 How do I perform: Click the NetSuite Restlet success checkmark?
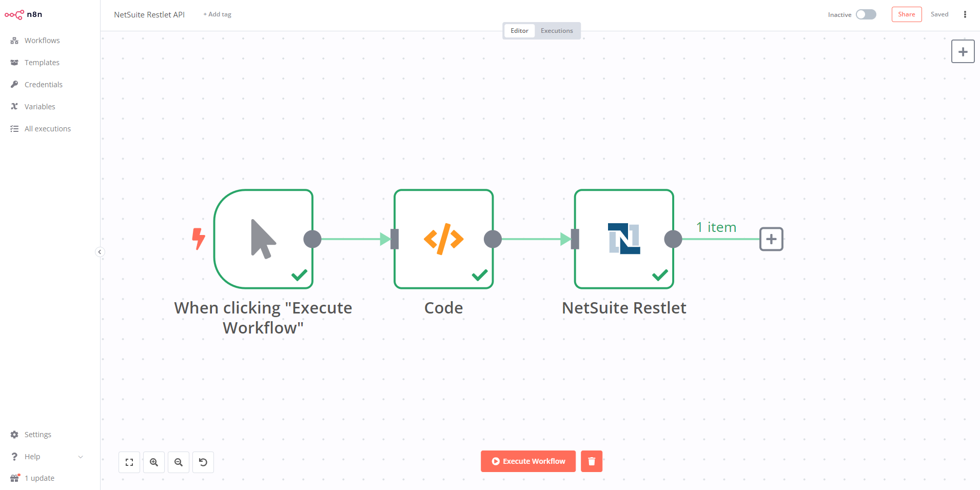[660, 275]
